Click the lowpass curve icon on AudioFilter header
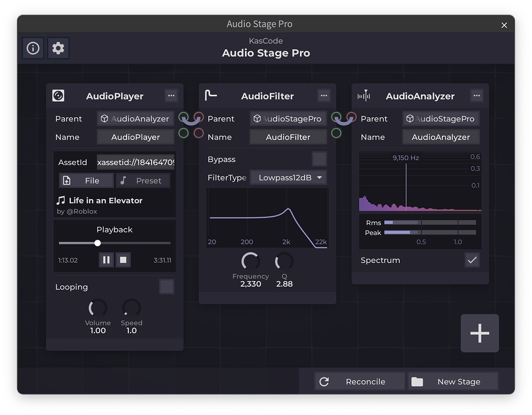This screenshot has width=532, height=415. pyautogui.click(x=211, y=95)
